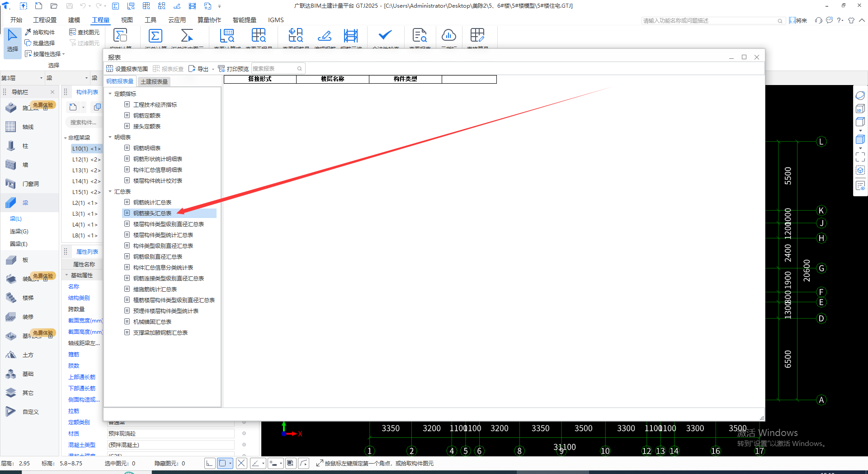Click the 查看报表 report icon in ribbon

pyautogui.click(x=420, y=36)
